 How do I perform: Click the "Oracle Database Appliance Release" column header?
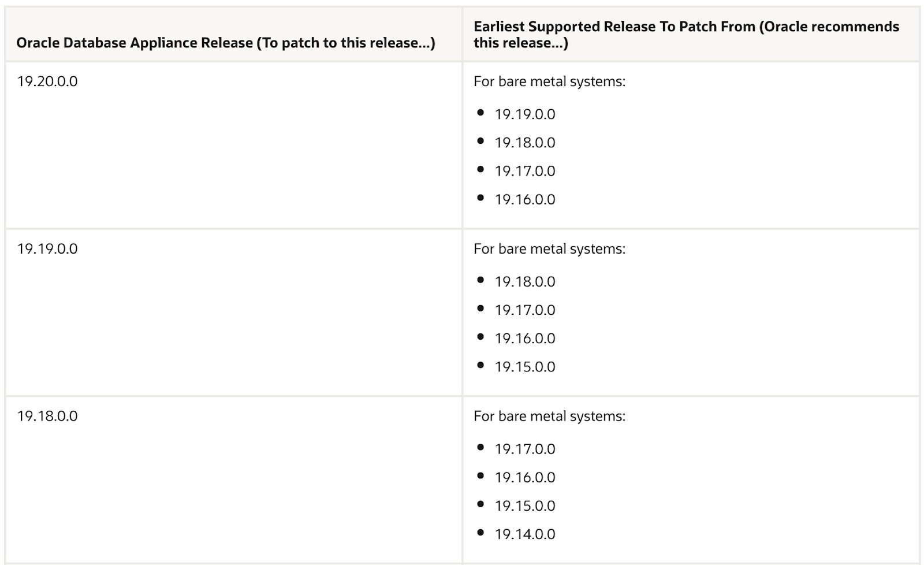point(225,43)
